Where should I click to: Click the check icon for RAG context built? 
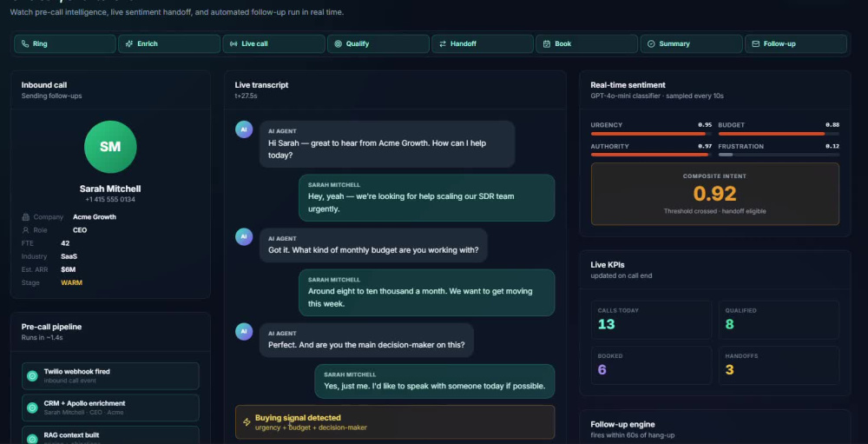[x=32, y=439]
